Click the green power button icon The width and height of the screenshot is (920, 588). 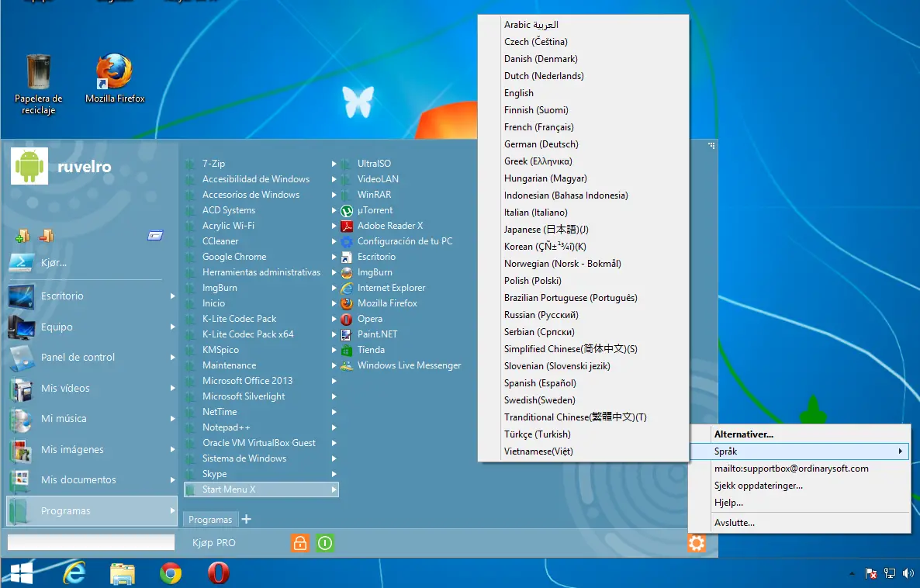(325, 543)
